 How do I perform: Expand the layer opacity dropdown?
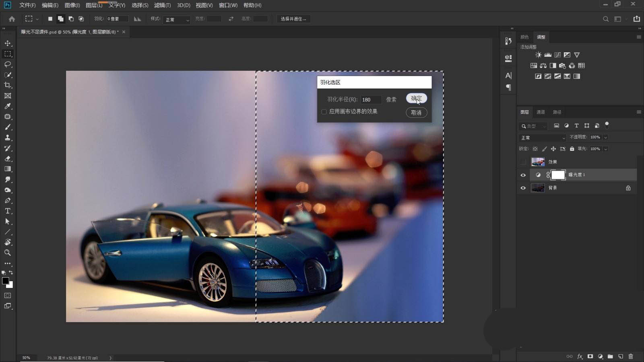coord(605,137)
